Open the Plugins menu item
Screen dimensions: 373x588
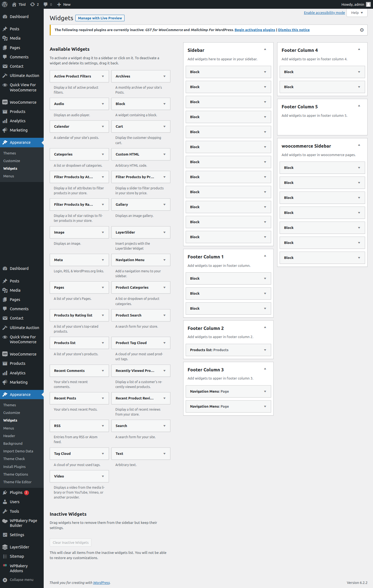pos(16,493)
